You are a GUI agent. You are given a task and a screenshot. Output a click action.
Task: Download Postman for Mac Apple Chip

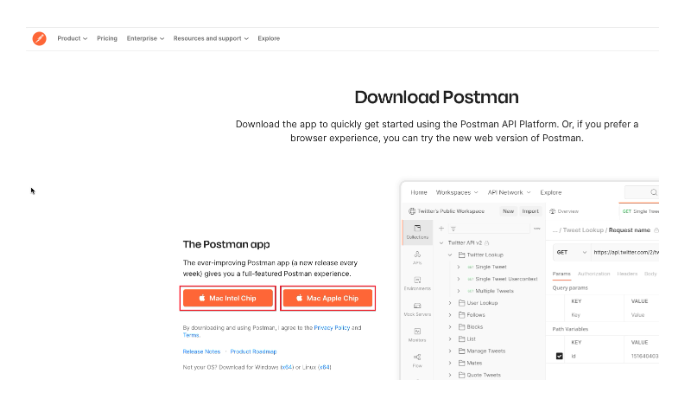click(328, 298)
